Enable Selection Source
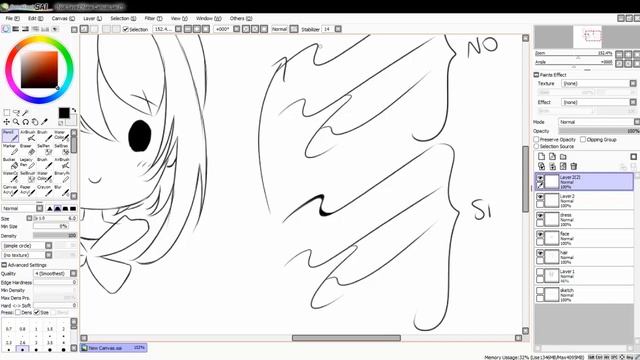Screen dimensions: 640x360 pyautogui.click(x=536, y=146)
